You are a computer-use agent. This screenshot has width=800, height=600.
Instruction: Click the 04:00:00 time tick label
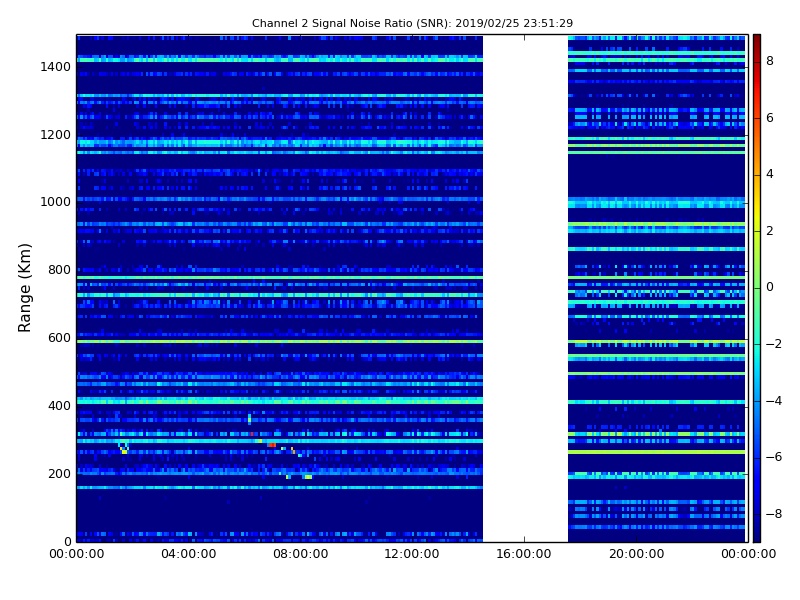pyautogui.click(x=188, y=554)
